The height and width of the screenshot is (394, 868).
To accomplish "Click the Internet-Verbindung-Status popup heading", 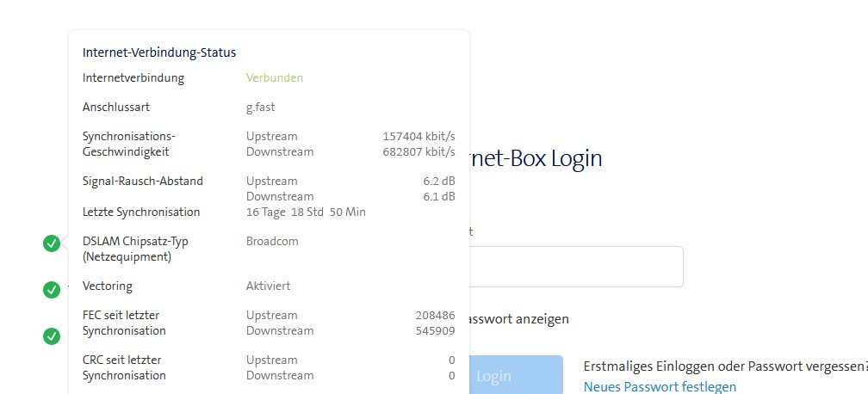I will (159, 52).
